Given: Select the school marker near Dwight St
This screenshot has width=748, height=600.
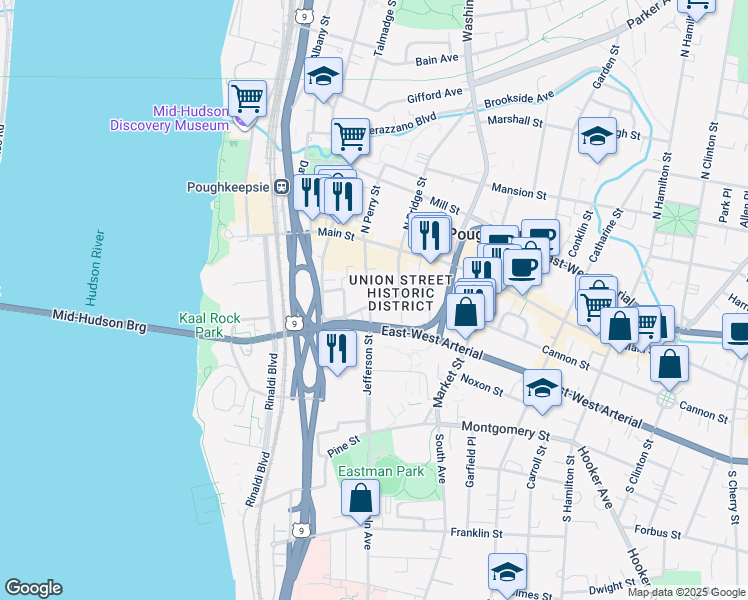Looking at the screenshot, I should tap(507, 574).
